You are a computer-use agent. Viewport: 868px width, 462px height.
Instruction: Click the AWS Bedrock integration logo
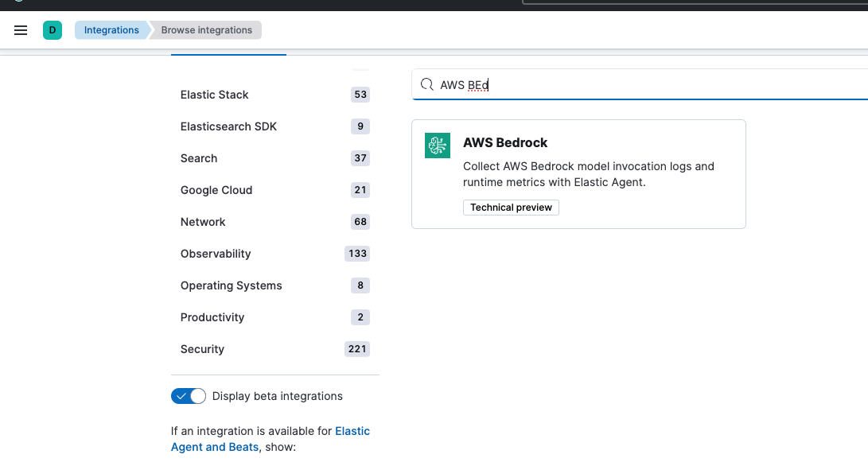coord(437,146)
